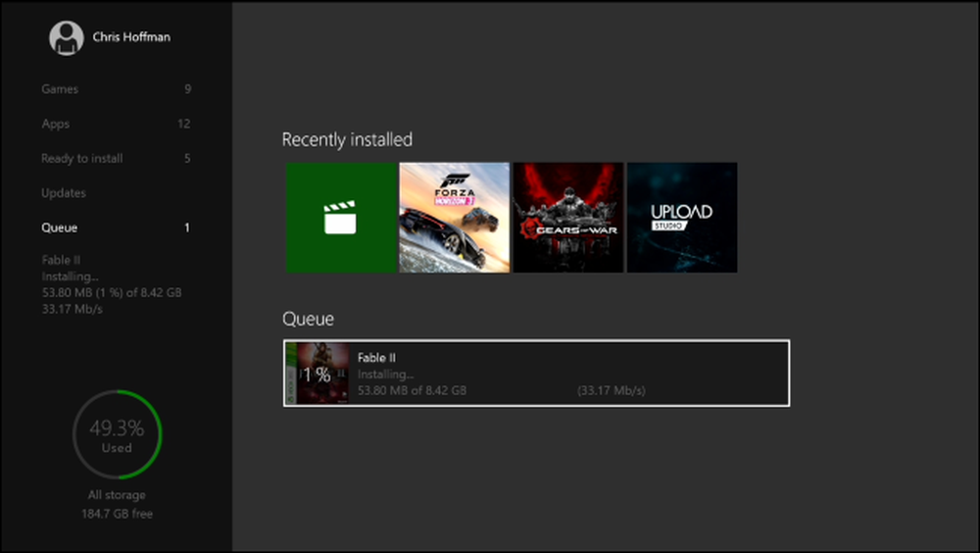Screen dimensions: 980x553
Task: Select the Chris Hoffman profile name
Action: click(x=131, y=37)
